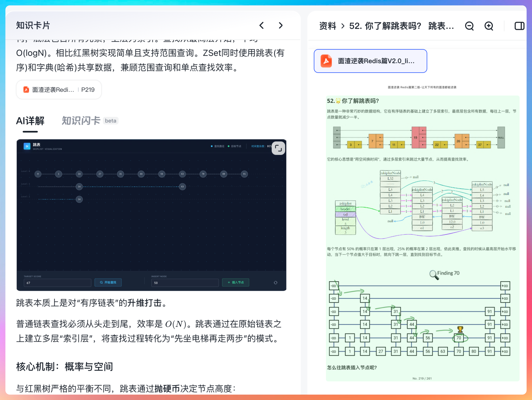
Task: Go to the previous knowledge card
Action: tap(262, 26)
